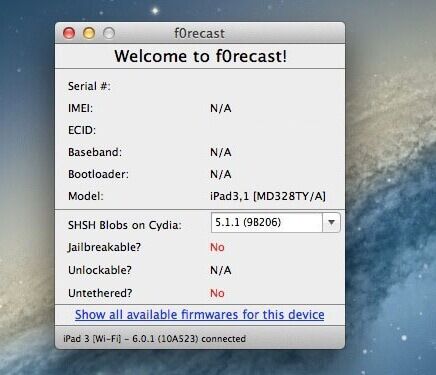Click the f0recast window title text

coord(199,33)
